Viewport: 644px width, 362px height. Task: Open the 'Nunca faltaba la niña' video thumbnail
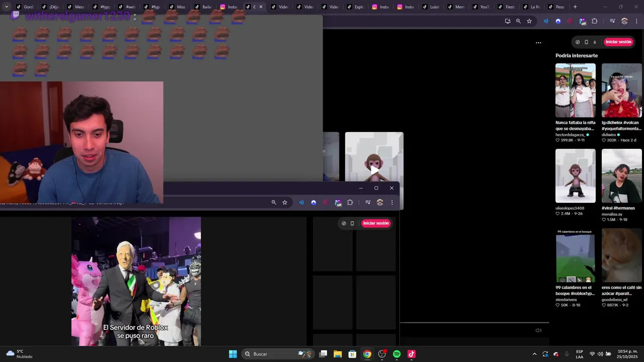point(576,90)
